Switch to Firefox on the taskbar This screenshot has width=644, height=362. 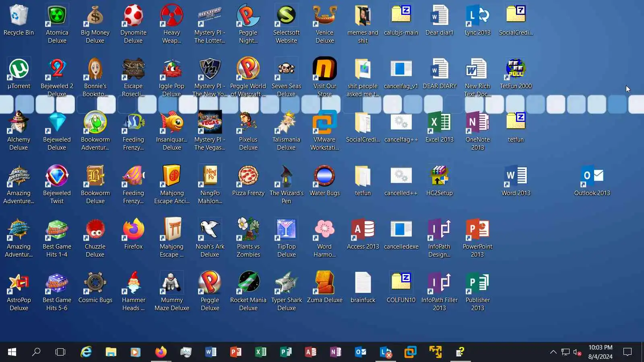(x=161, y=352)
